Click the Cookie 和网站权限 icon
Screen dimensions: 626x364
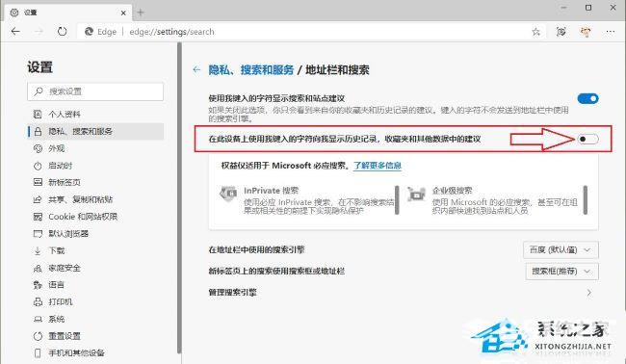click(38, 217)
